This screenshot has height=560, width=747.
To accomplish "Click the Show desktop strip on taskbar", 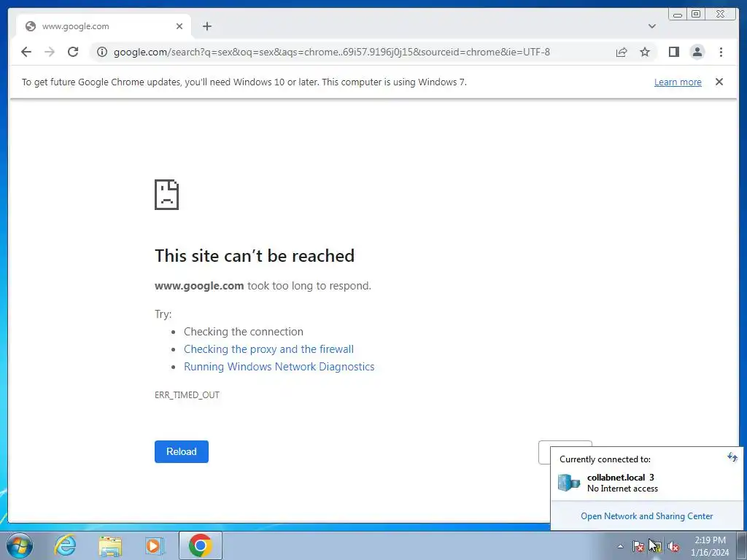I will coord(742,545).
